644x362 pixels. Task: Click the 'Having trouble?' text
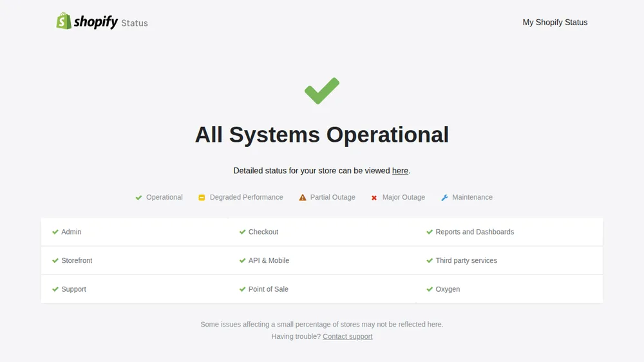[x=296, y=336]
